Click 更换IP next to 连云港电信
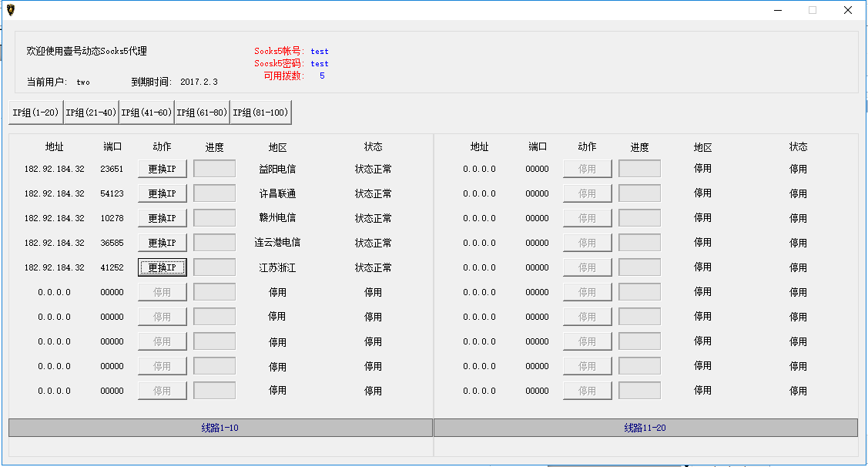Viewport: 868px width, 467px height. 162,243
